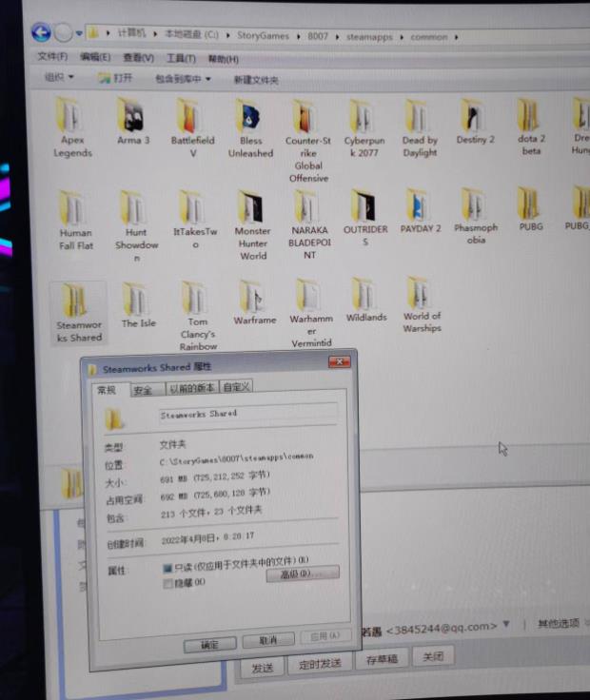The image size is (590, 700).
Task: Switch to the 以前的版本 tab
Action: click(x=192, y=387)
